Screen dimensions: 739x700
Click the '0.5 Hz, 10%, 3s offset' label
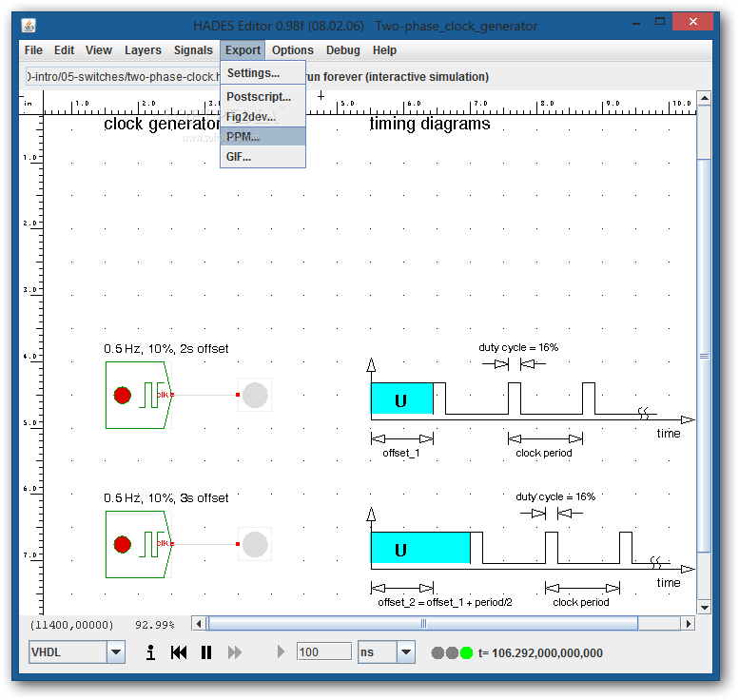(x=165, y=498)
